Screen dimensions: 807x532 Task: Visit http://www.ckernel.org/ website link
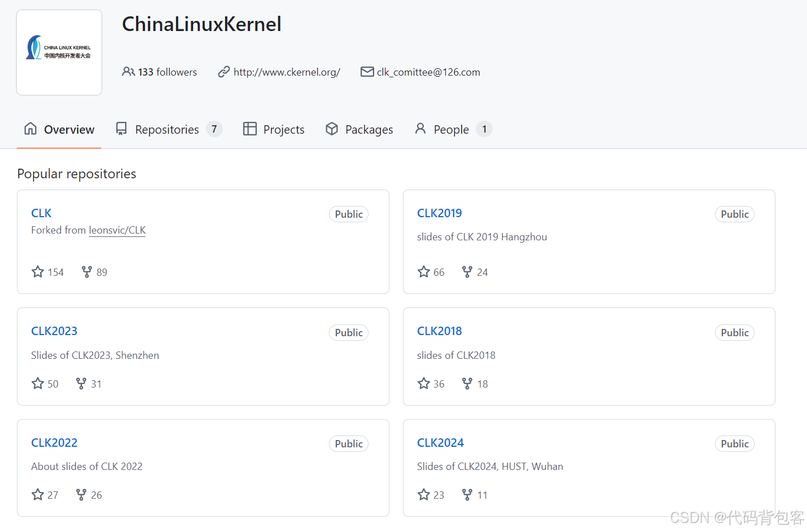point(287,72)
